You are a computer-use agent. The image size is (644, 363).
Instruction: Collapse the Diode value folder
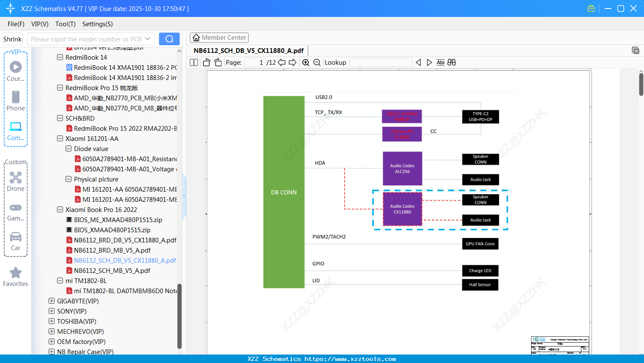point(69,148)
